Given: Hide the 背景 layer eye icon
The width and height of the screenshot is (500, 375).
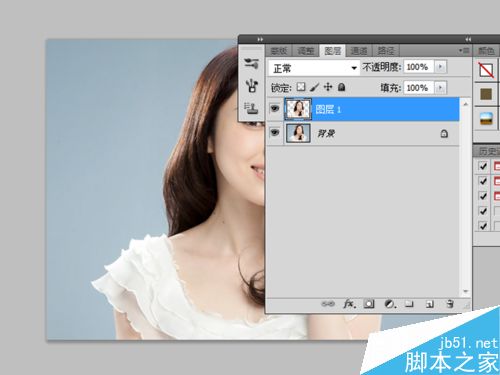Looking at the screenshot, I should pos(275,133).
